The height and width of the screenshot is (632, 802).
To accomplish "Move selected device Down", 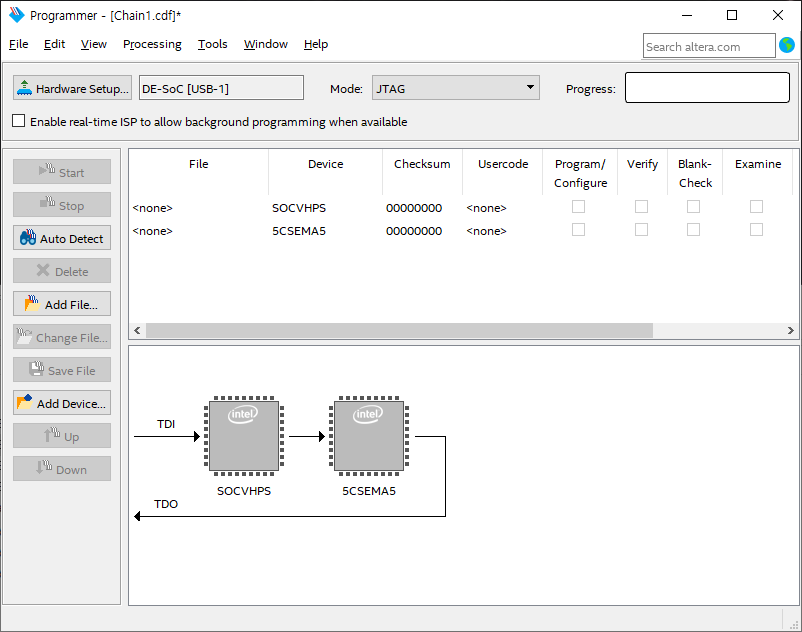I will [x=62, y=469].
